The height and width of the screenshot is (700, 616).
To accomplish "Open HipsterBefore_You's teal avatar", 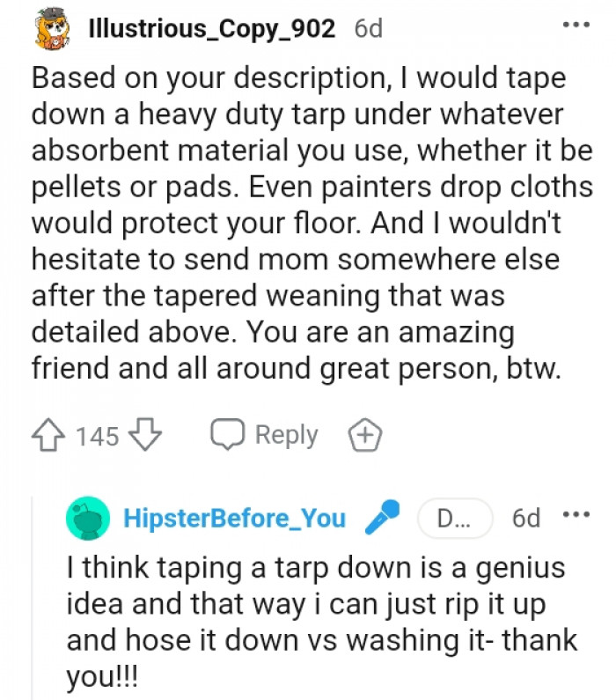I will pyautogui.click(x=88, y=518).
